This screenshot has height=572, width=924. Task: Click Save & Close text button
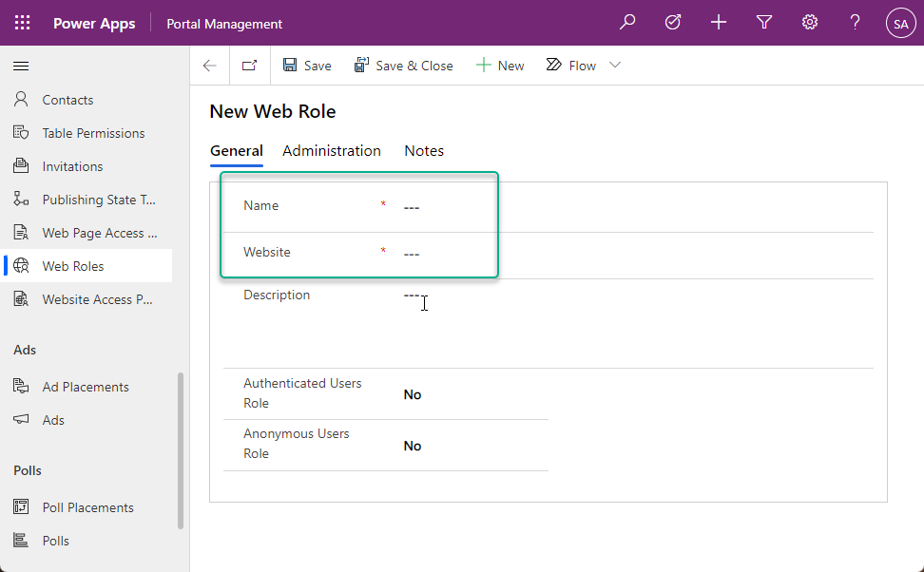click(x=414, y=66)
